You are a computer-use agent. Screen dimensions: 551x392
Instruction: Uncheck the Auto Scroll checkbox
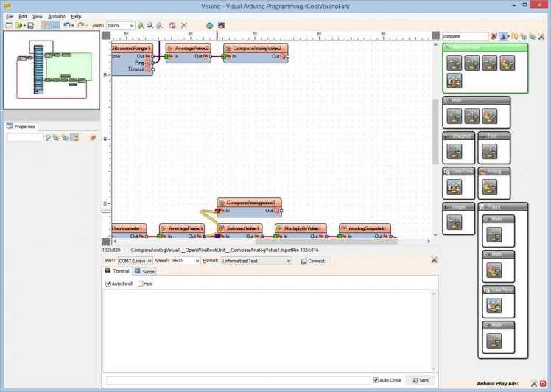coord(108,284)
